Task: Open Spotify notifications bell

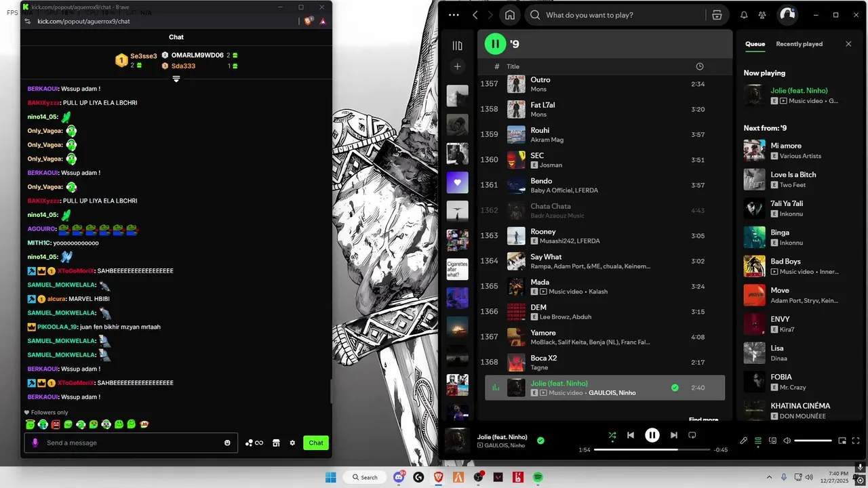Action: 744,15
